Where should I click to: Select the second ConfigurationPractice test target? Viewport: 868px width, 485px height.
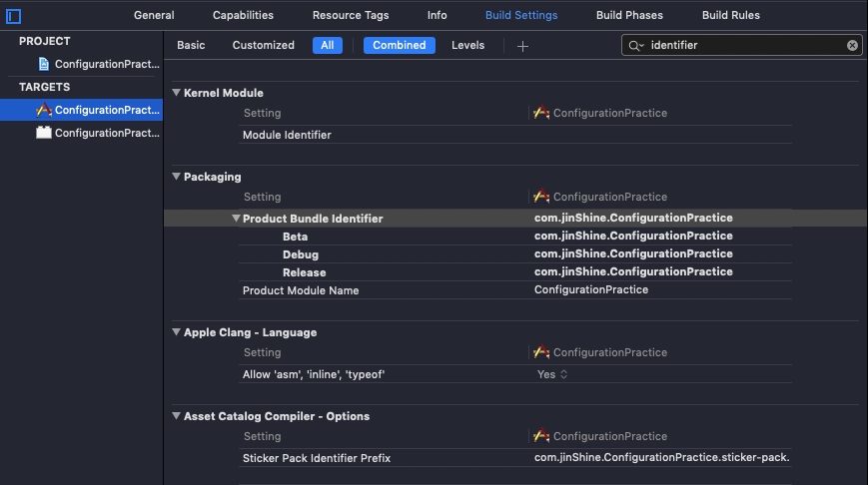point(107,133)
